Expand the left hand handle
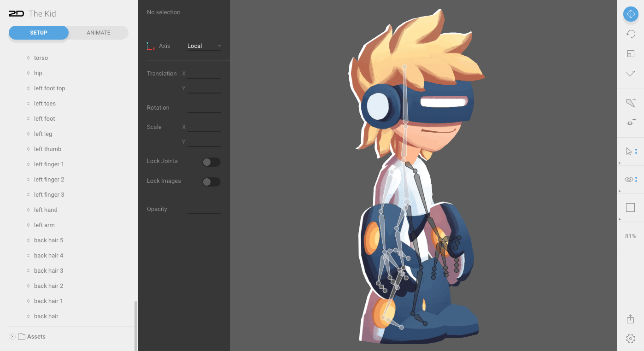This screenshot has height=351, width=644. tap(29, 210)
